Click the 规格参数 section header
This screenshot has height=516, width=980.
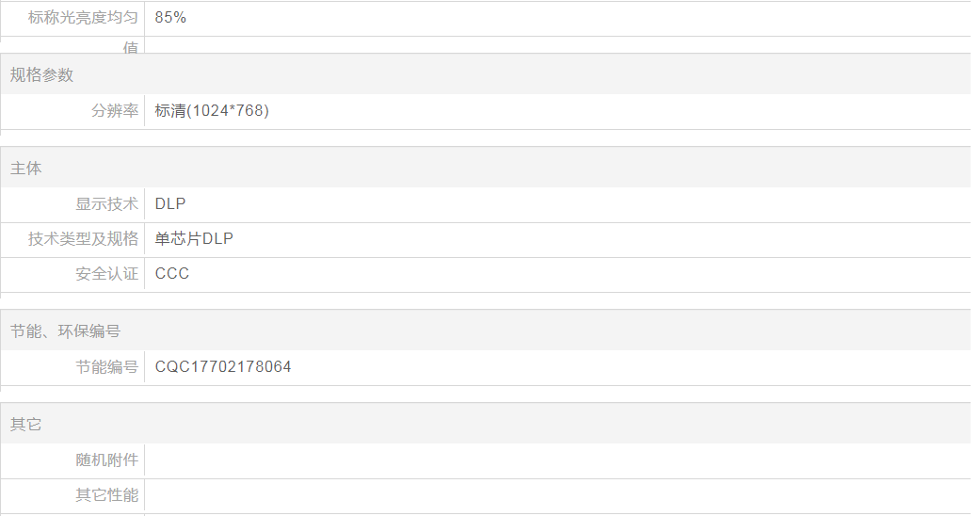click(x=41, y=75)
